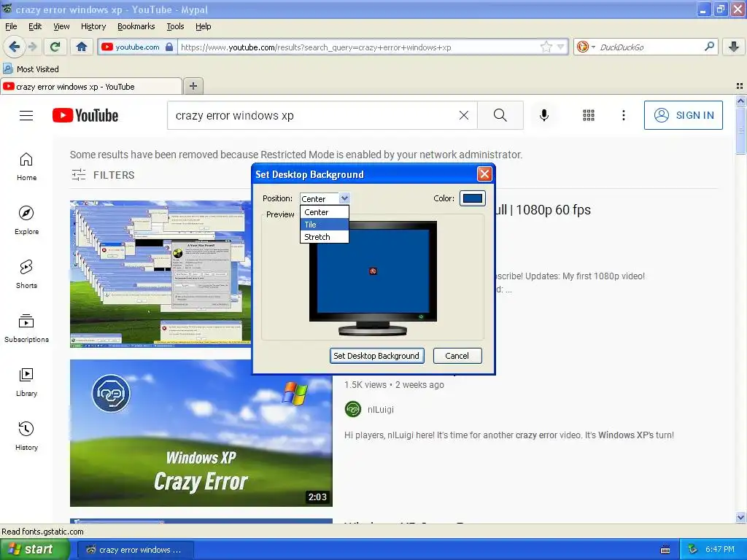Open Library in YouTube sidebar

pyautogui.click(x=27, y=382)
